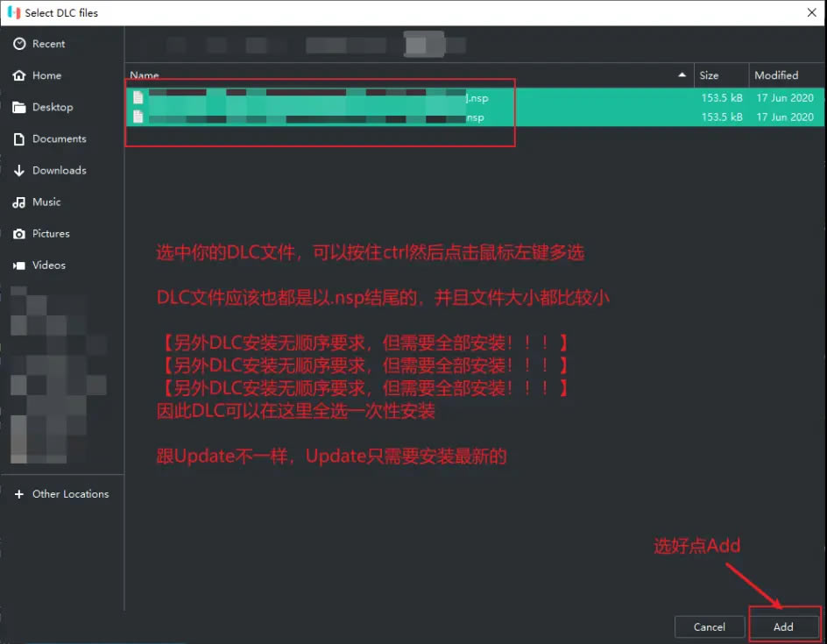Click the second file's document icon
This screenshot has height=644, width=827.
click(138, 117)
